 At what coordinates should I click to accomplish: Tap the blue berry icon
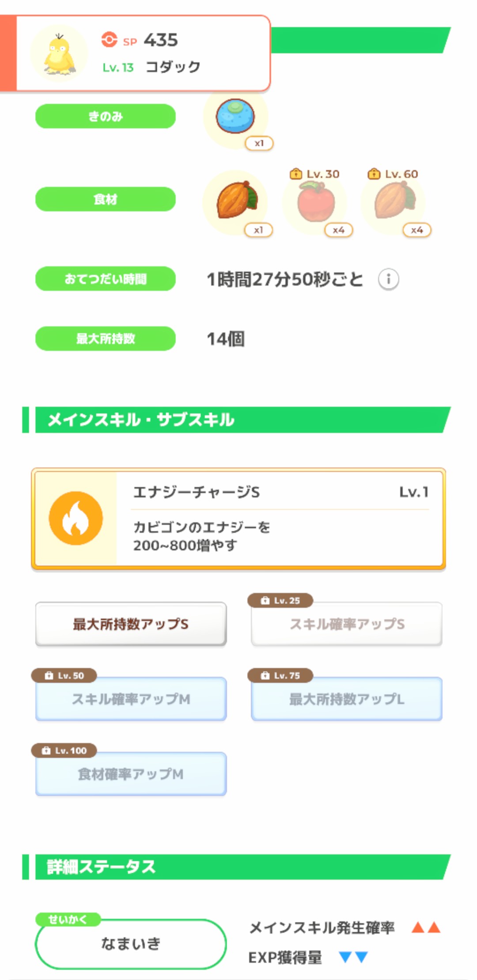pyautogui.click(x=235, y=117)
